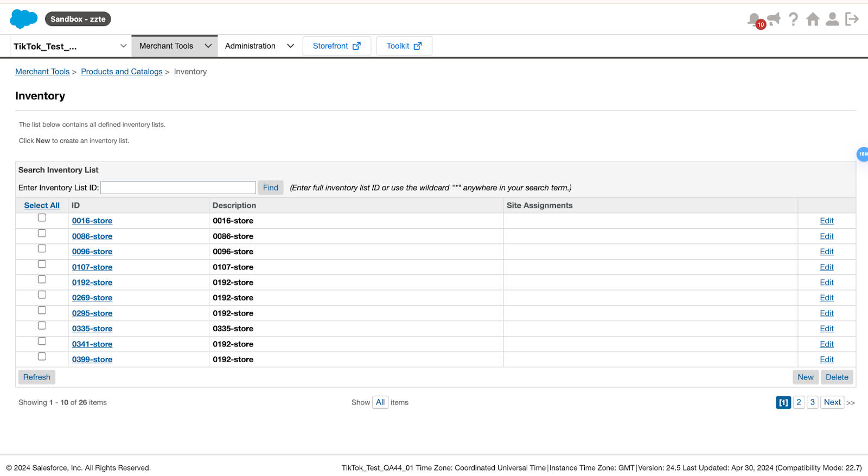Focus the Inventory List ID search field

[x=178, y=188]
